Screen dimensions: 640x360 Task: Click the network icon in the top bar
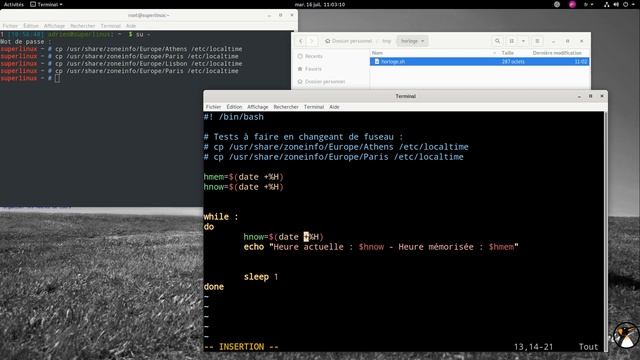tap(607, 4)
